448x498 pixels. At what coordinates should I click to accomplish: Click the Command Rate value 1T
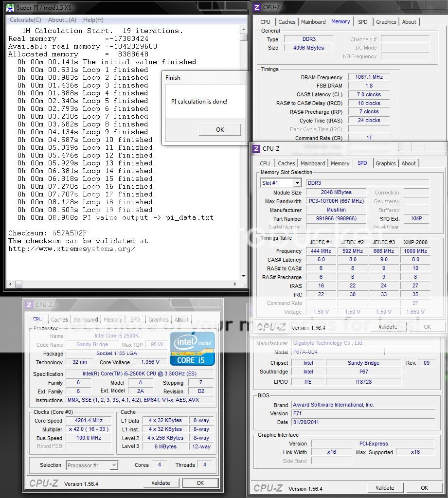[369, 138]
